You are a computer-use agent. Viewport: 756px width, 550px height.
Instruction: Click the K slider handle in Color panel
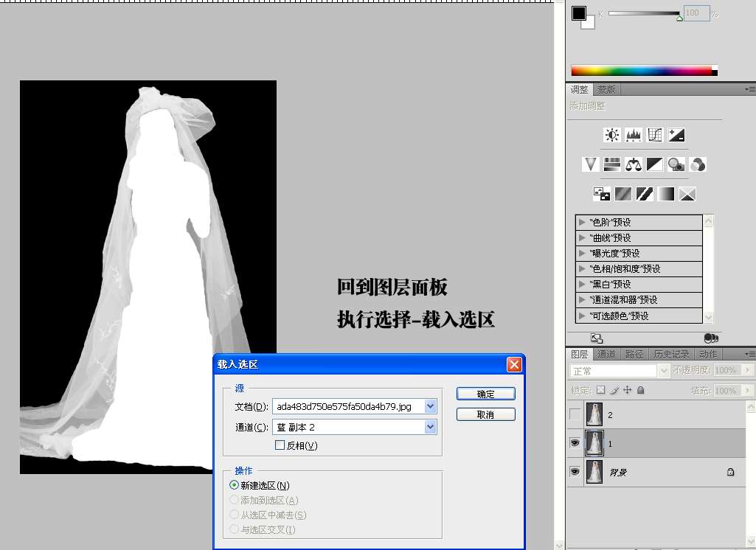coord(679,18)
